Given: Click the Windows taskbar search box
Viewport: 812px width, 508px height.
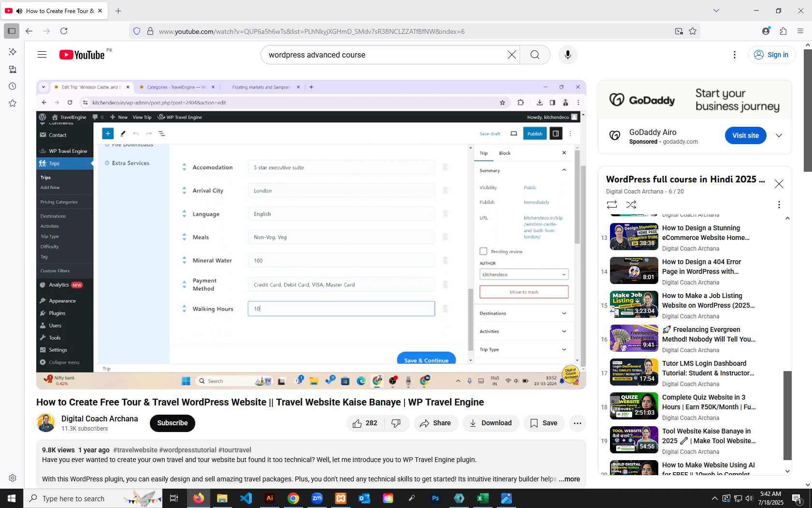Looking at the screenshot, I should 93,498.
